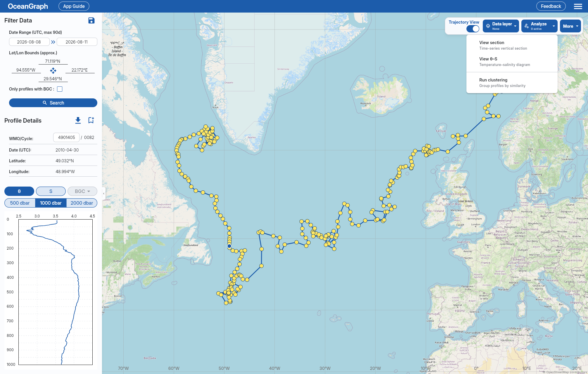Image resolution: width=588 pixels, height=374 pixels.
Task: Click the start date field 2026-08-08
Action: [29, 42]
